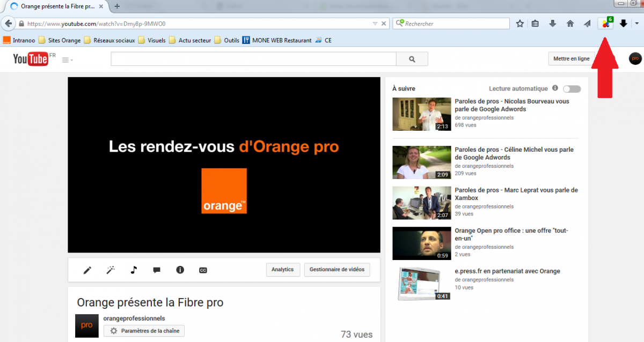Open subtitles with the CC icon
Image resolution: width=644 pixels, height=342 pixels.
[203, 270]
